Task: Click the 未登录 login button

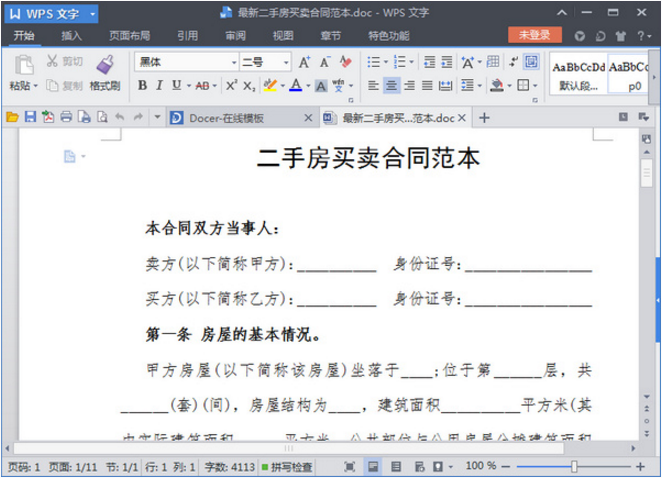Action: (534, 35)
